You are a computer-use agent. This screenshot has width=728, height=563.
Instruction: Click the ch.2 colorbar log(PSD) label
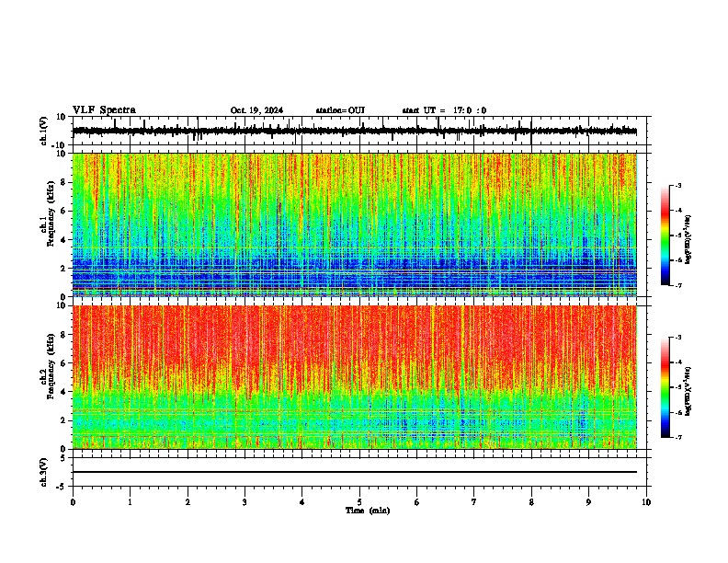pos(688,391)
